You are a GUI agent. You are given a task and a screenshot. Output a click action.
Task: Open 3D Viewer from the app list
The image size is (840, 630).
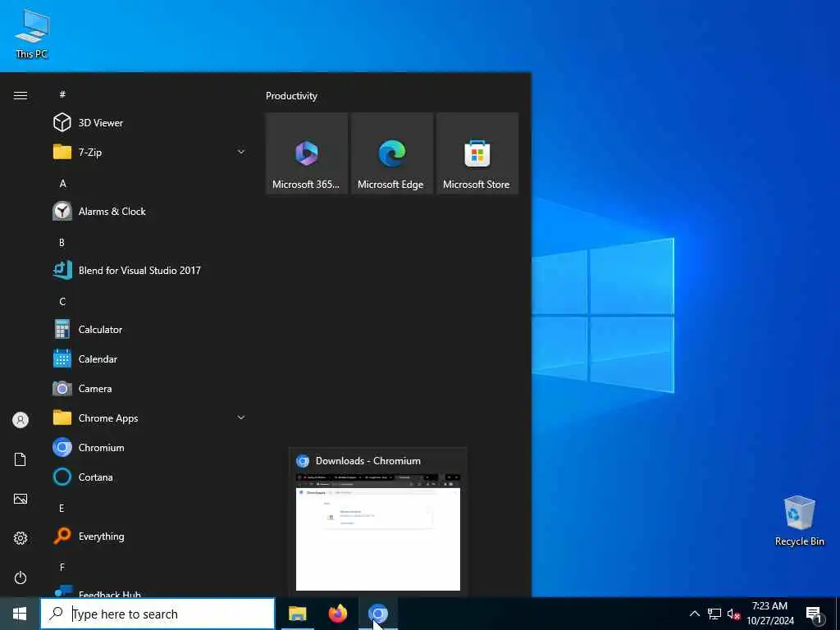click(x=150, y=123)
